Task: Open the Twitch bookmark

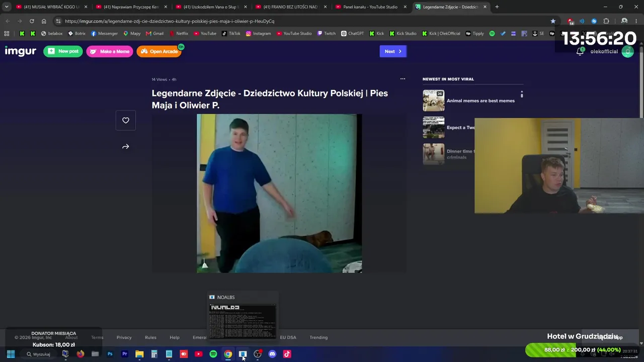Action: tap(326, 34)
